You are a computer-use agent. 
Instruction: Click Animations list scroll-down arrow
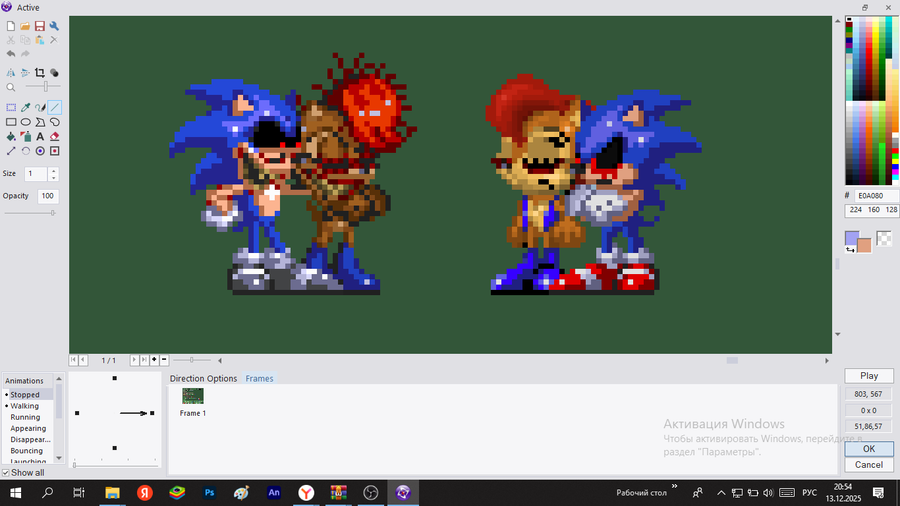pyautogui.click(x=59, y=458)
